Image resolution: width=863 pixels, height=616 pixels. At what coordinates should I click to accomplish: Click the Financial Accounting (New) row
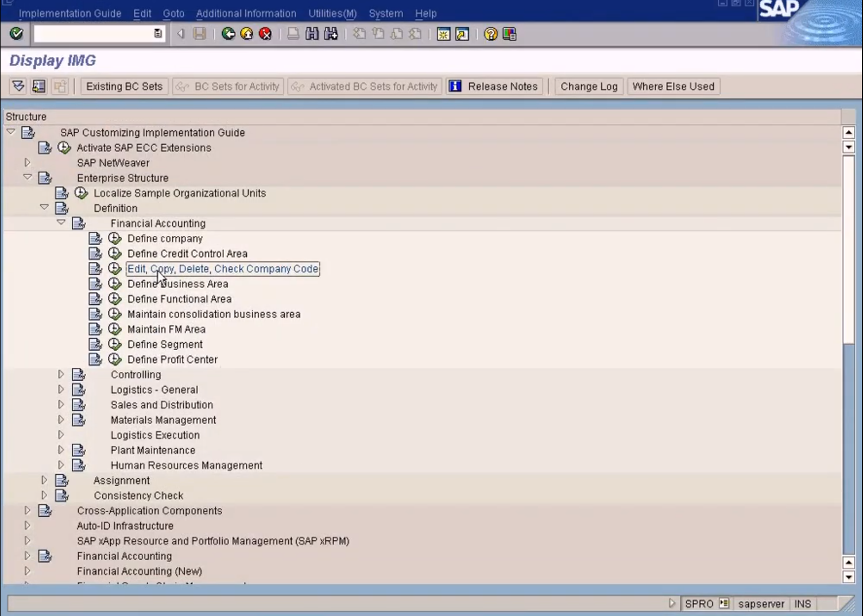pyautogui.click(x=140, y=571)
